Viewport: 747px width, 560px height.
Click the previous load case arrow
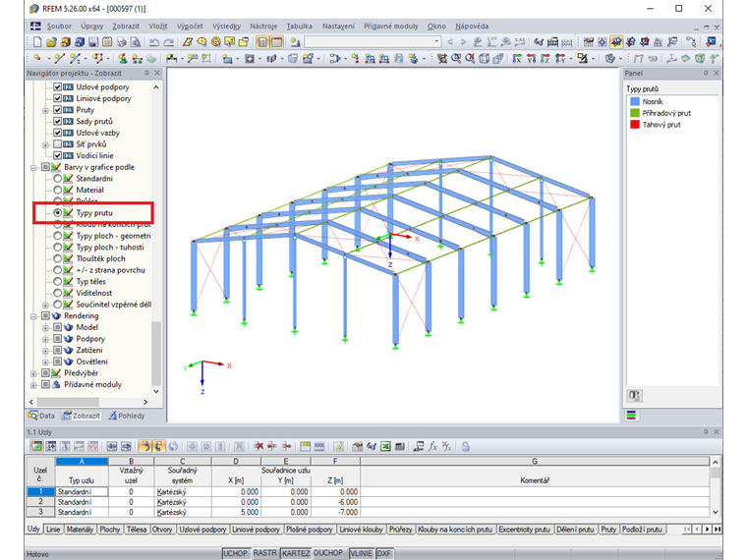(450, 42)
